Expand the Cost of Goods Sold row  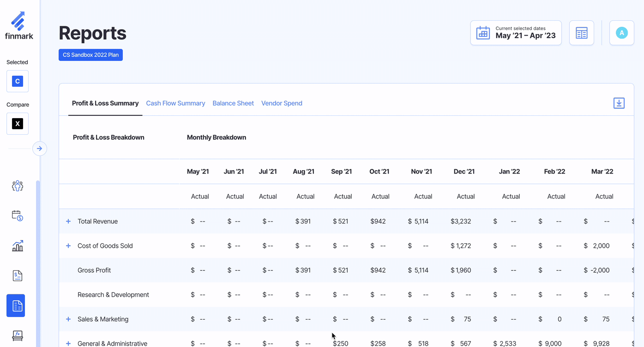(68, 246)
